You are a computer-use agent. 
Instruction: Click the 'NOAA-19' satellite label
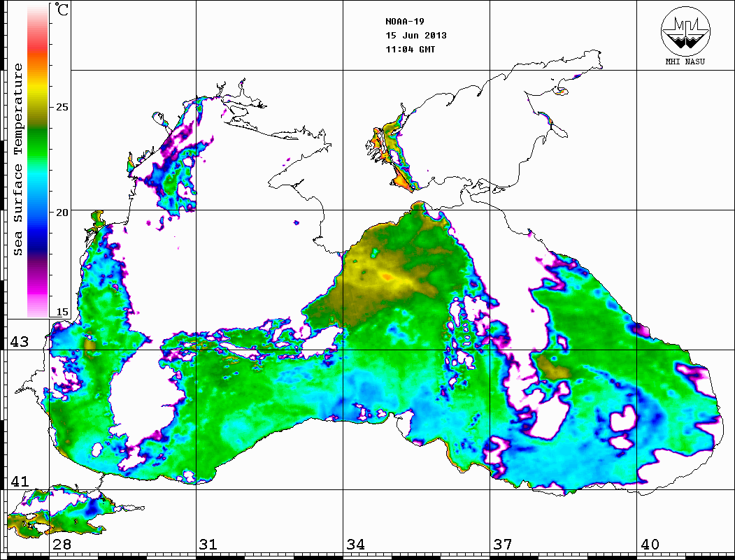[x=404, y=21]
